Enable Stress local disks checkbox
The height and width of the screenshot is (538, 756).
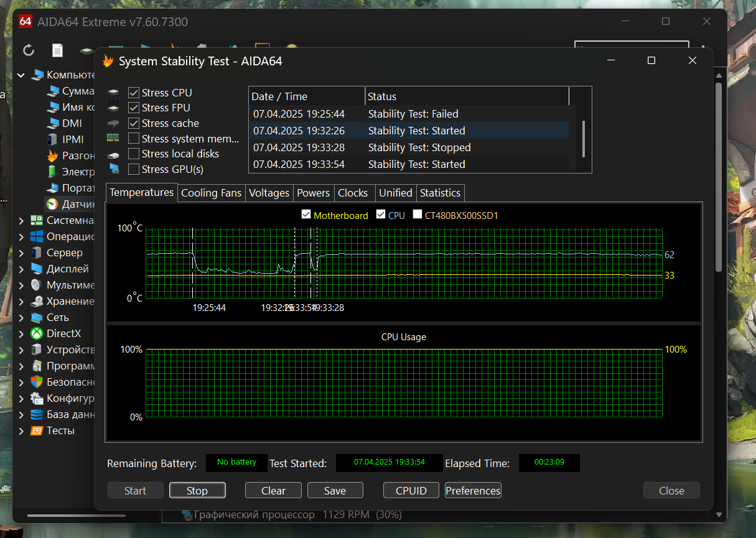click(x=134, y=154)
